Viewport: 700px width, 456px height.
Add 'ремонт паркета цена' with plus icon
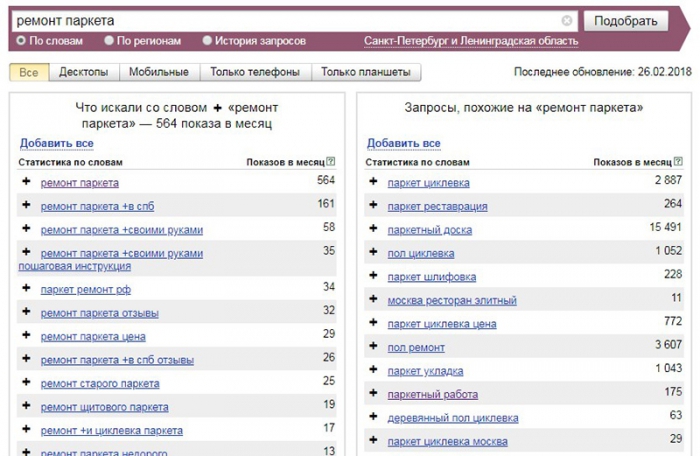26,335
